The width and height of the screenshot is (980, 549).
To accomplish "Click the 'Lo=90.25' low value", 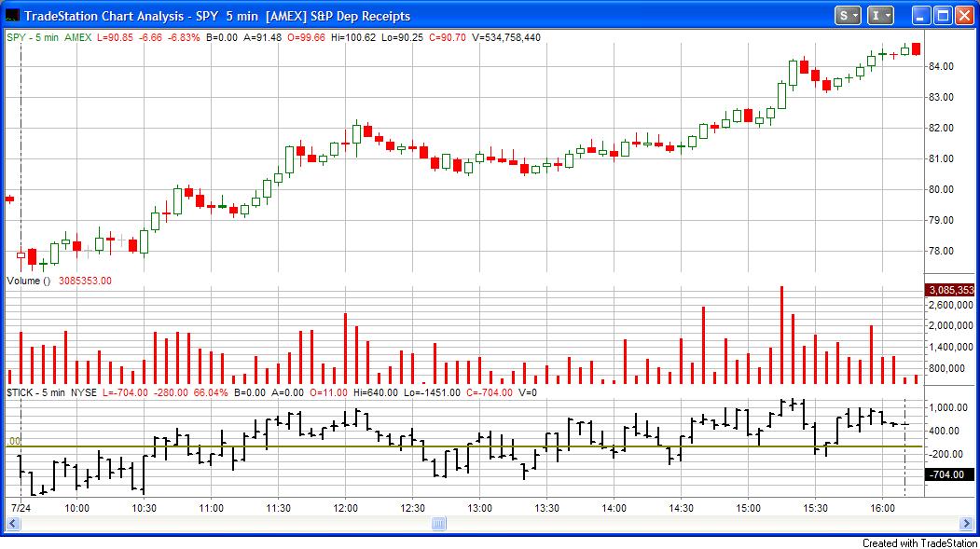I will (403, 37).
